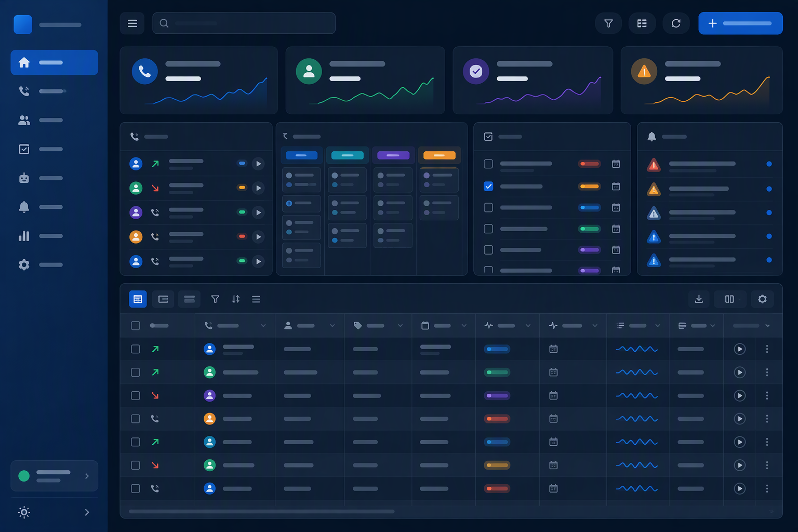The image size is (798, 532).
Task: Click the orange warning icon on the fourth stat card
Action: 644,71
